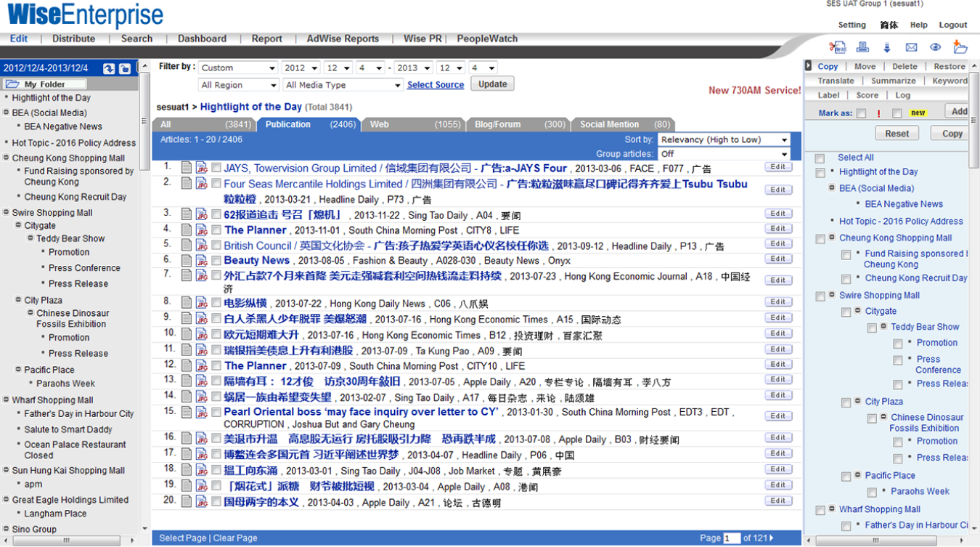Open the JPG icon for article 1
The height and width of the screenshot is (547, 980).
pos(202,168)
